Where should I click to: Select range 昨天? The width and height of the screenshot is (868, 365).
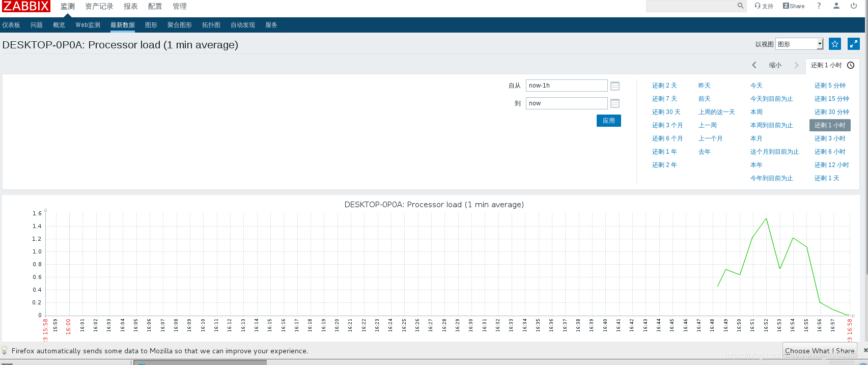point(705,86)
